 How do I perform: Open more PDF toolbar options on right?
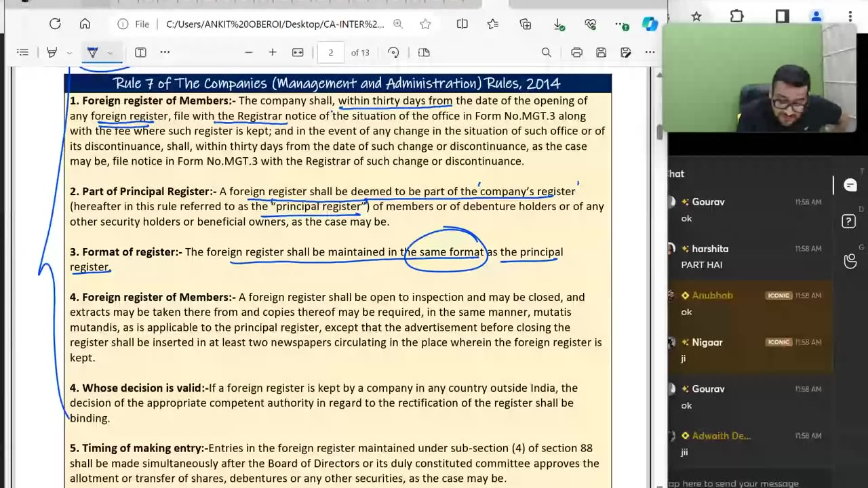tap(650, 52)
